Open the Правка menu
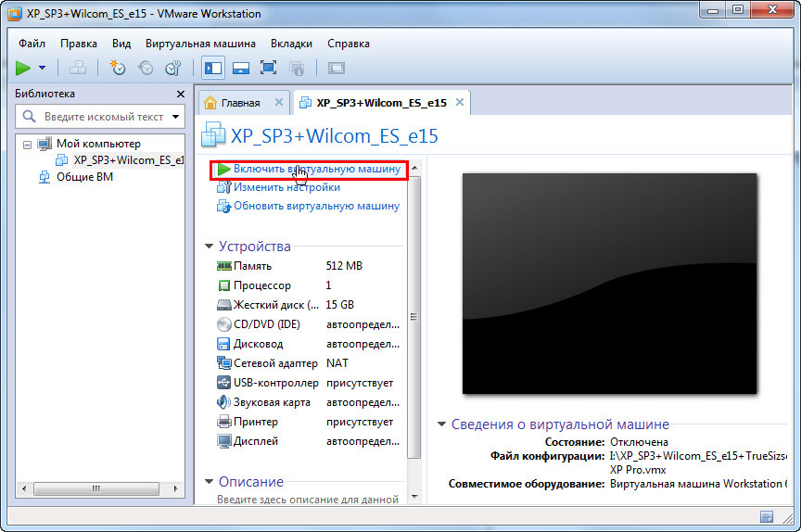The image size is (801, 532). (79, 44)
